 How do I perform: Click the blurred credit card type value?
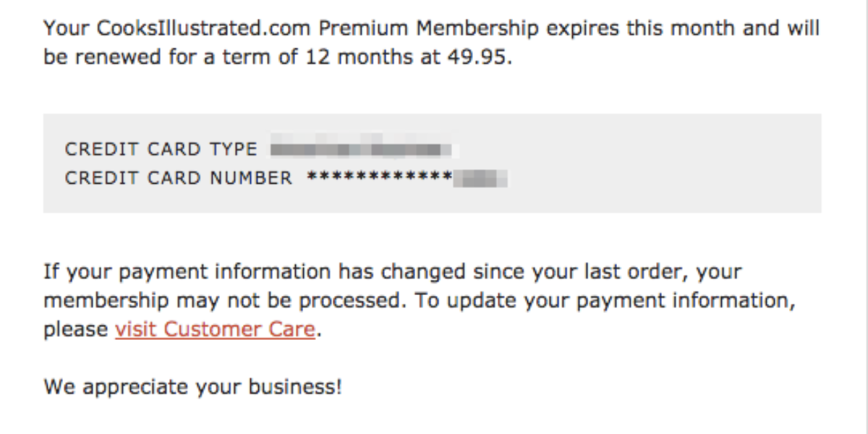[x=361, y=149]
